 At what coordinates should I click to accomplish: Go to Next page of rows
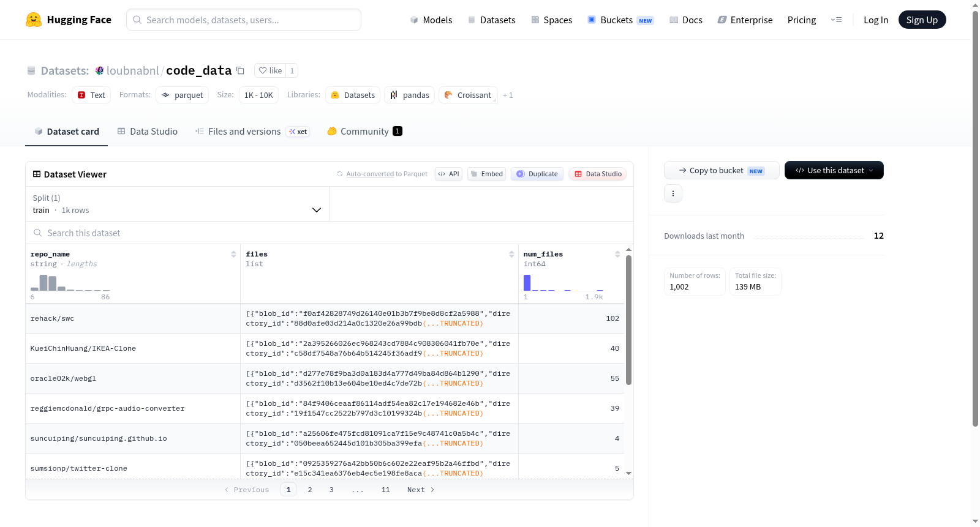[x=421, y=490]
